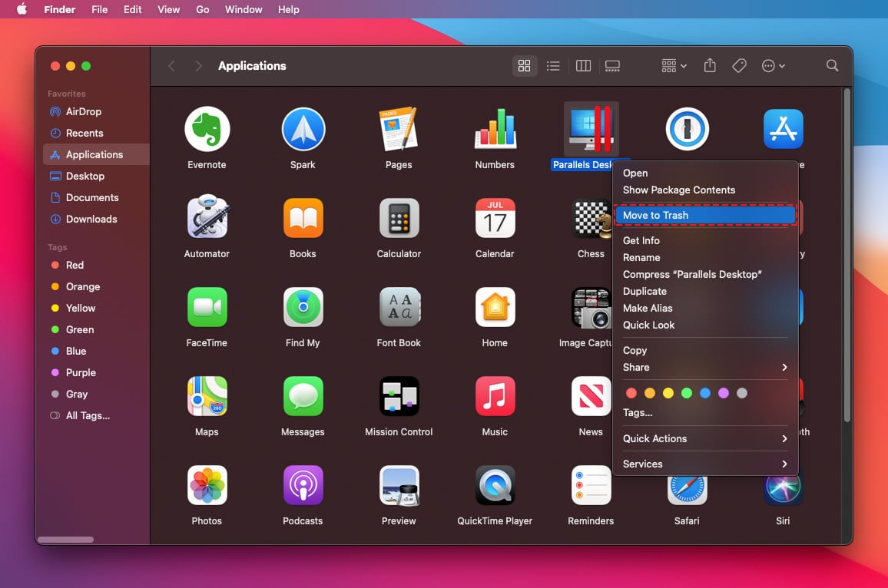Click All Tags… in the sidebar
888x588 pixels.
pyautogui.click(x=88, y=416)
